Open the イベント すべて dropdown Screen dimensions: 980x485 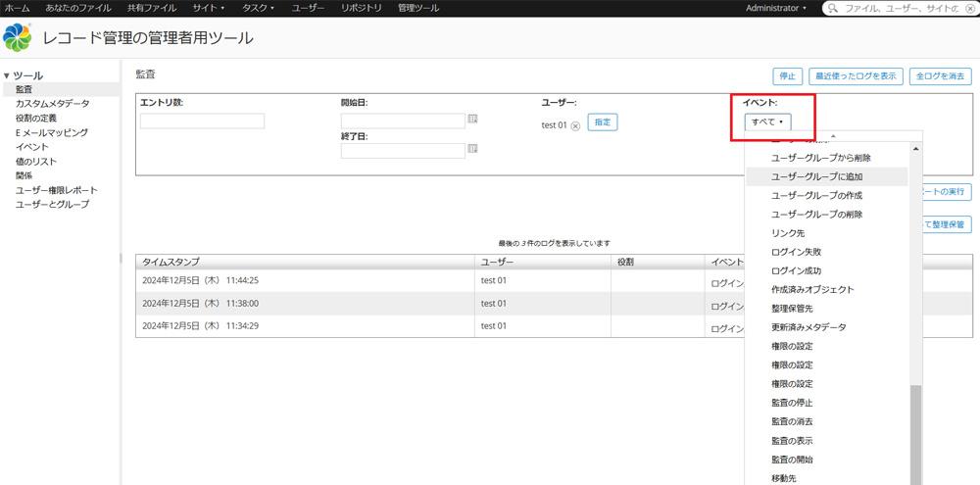[767, 122]
